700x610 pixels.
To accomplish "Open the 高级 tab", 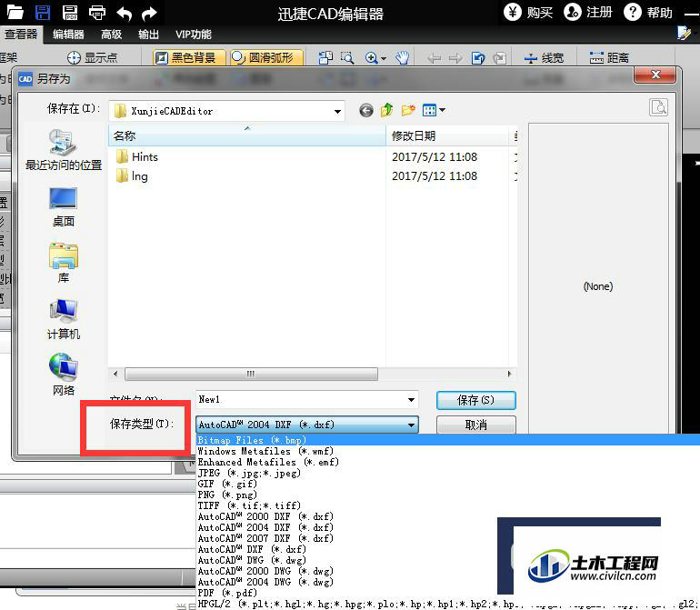I will [x=111, y=35].
